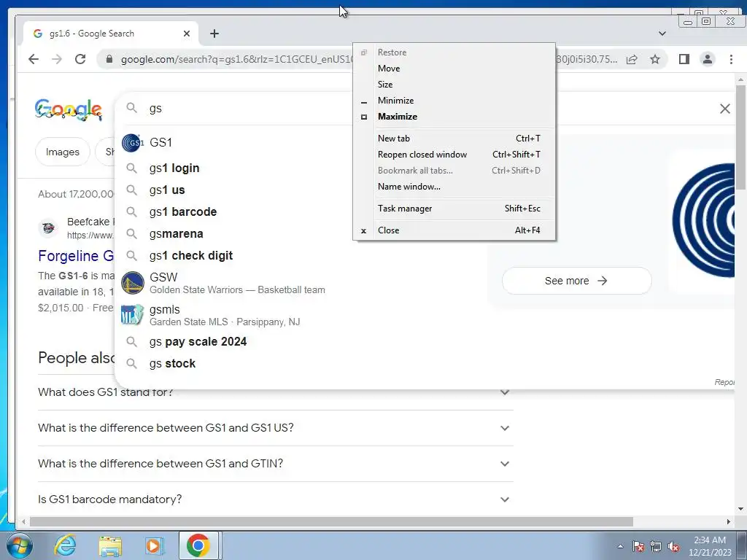The image size is (747, 560).
Task: Expand Is GS1 barcode mandatory question
Action: (x=275, y=499)
